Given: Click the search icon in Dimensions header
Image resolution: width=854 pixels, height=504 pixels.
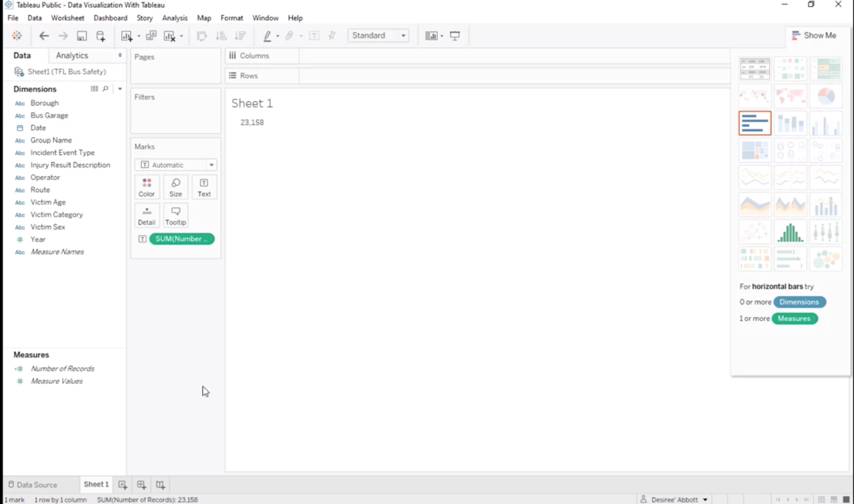Looking at the screenshot, I should [105, 89].
